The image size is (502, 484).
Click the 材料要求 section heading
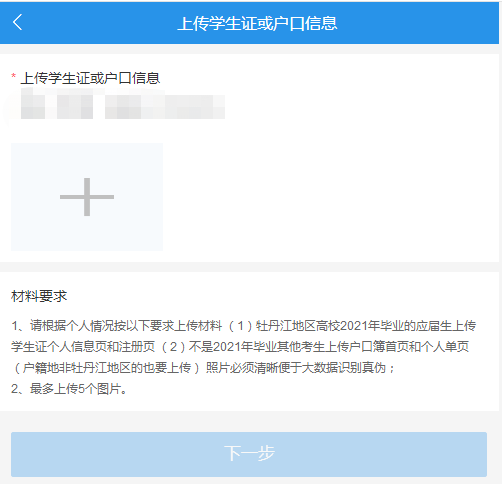[39, 296]
